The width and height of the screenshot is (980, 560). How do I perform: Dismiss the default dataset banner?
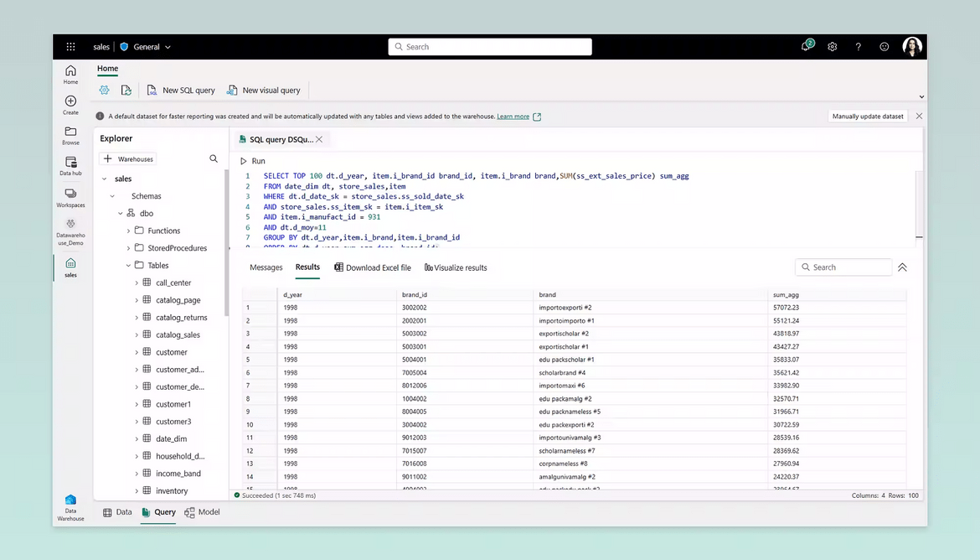(x=919, y=117)
